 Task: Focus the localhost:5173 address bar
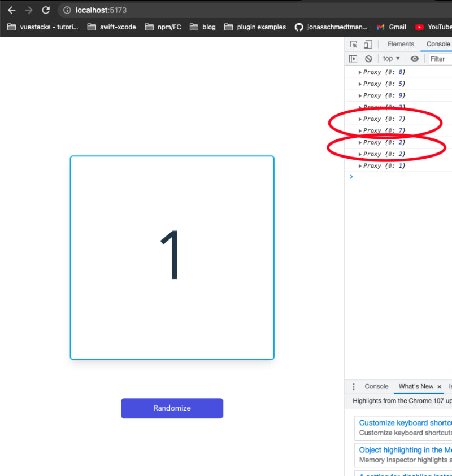(x=255, y=10)
